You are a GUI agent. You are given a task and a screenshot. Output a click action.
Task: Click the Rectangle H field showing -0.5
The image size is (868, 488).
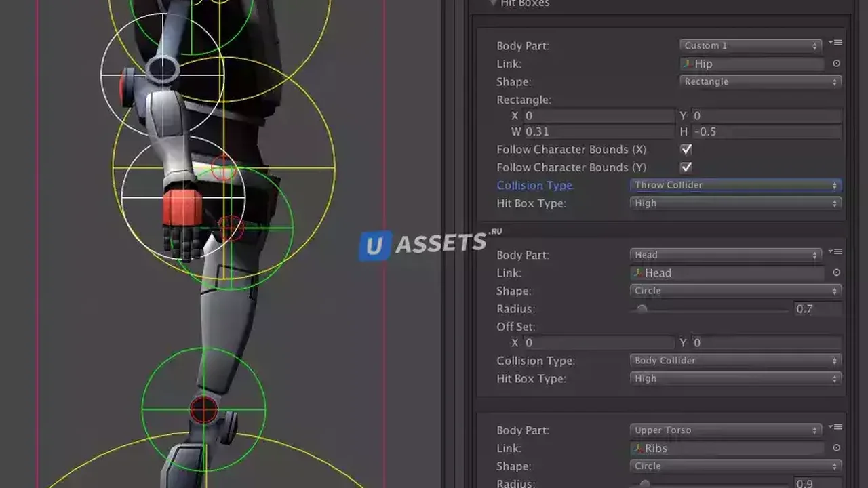pyautogui.click(x=766, y=131)
